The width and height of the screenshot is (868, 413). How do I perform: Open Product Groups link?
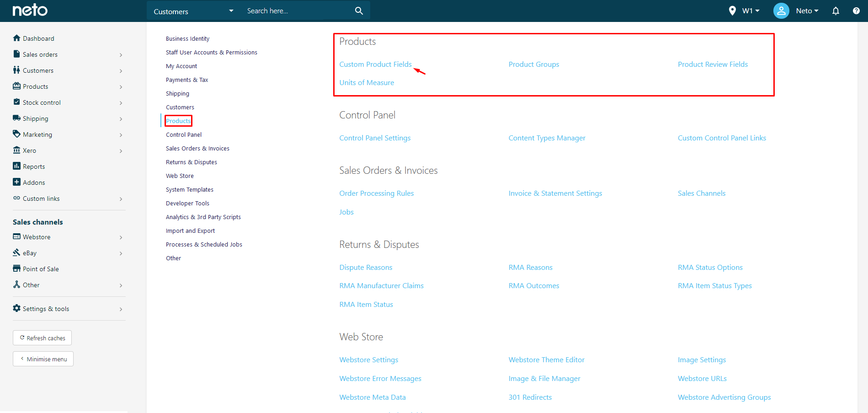pyautogui.click(x=534, y=64)
